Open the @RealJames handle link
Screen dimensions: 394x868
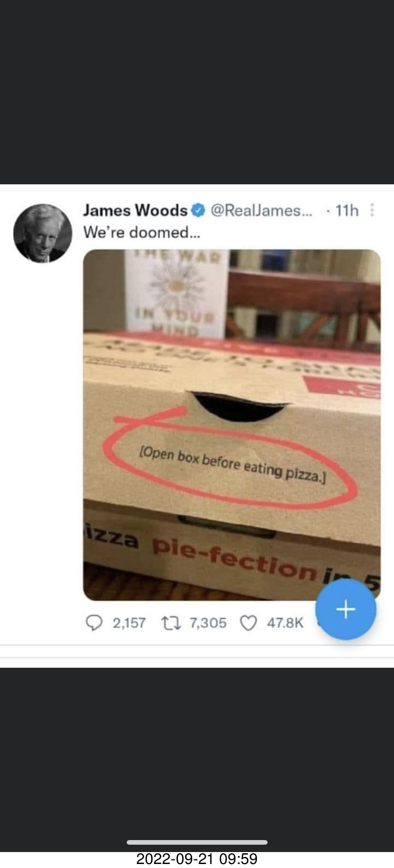[x=261, y=211]
